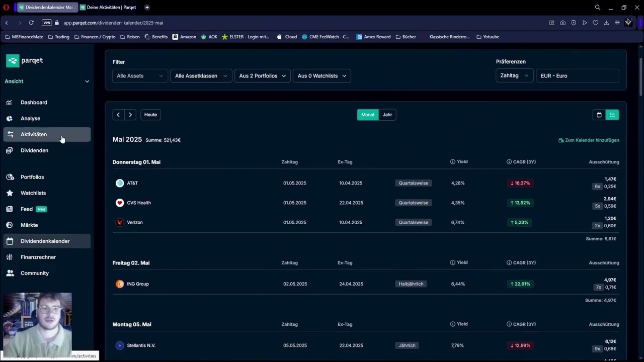Open the Dividendenkalender menu item
The image size is (644, 362).
pos(47,241)
